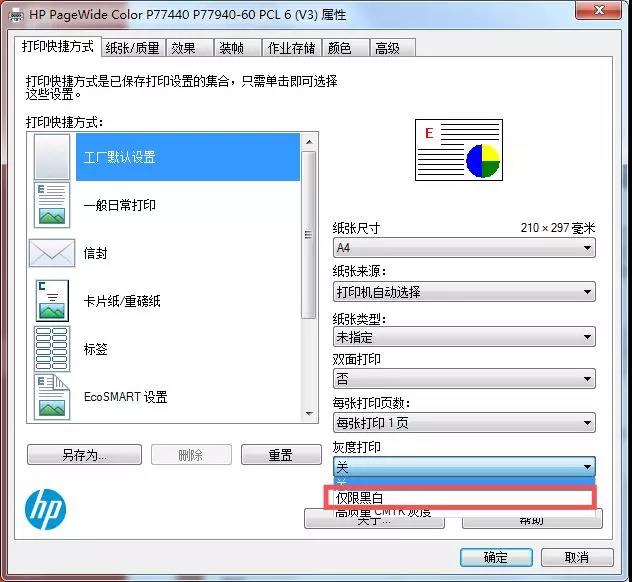Click the EcoSMART 设置 icon

[x=52, y=397]
